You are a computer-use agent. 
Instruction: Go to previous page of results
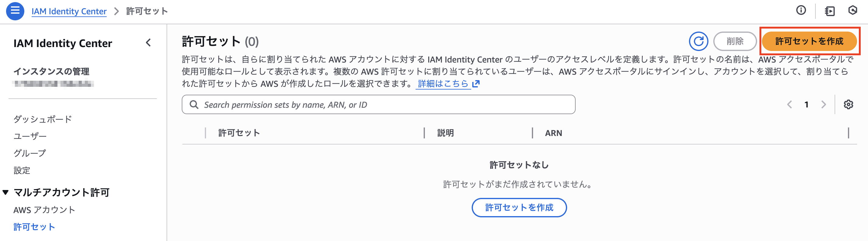[790, 105]
